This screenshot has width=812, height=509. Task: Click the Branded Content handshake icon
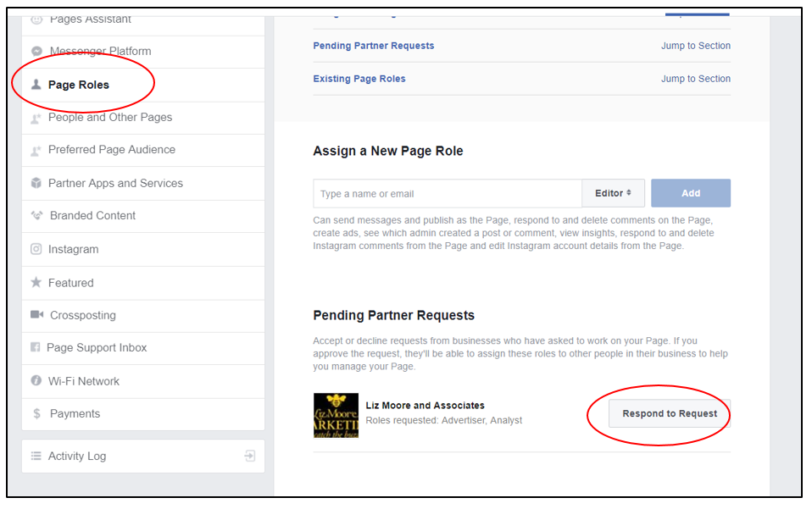point(36,215)
